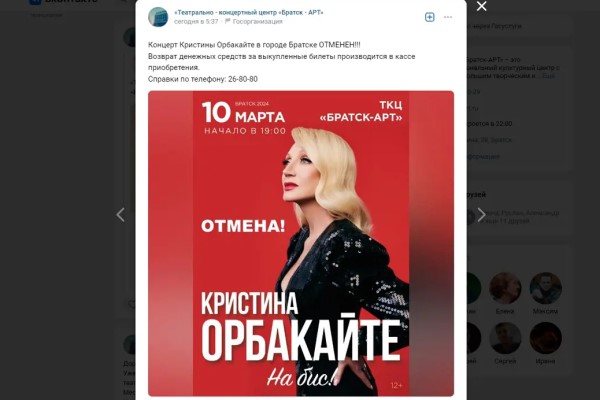
Task: Open Елена's profile avatar
Action: 505,288
